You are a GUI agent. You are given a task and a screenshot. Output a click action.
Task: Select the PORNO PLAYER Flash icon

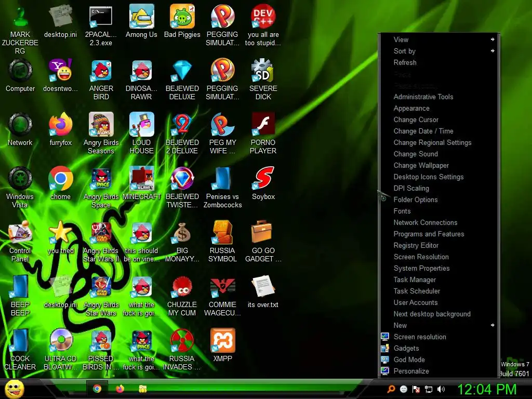(263, 134)
